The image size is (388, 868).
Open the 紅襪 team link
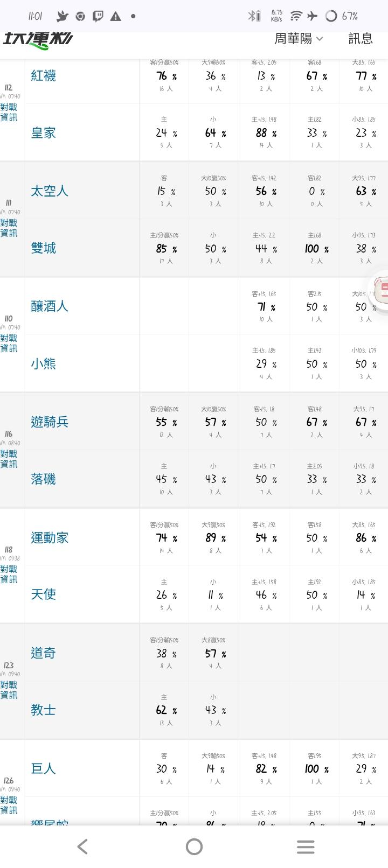[43, 75]
